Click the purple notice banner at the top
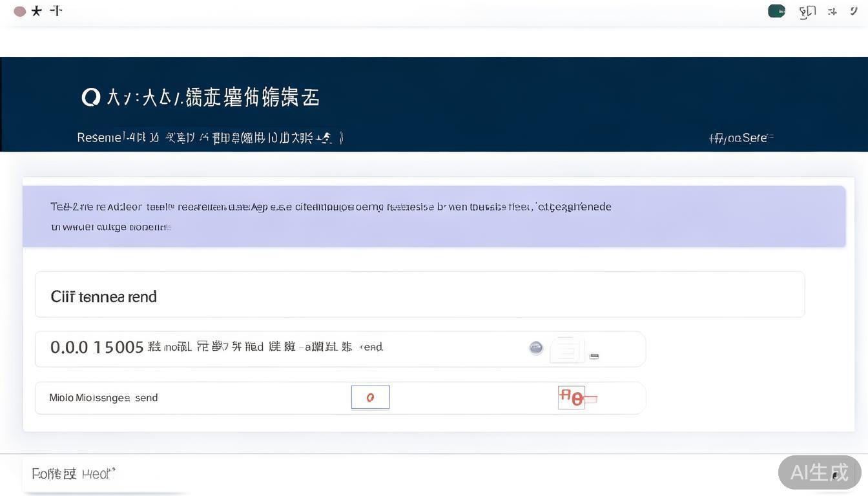 (x=434, y=216)
